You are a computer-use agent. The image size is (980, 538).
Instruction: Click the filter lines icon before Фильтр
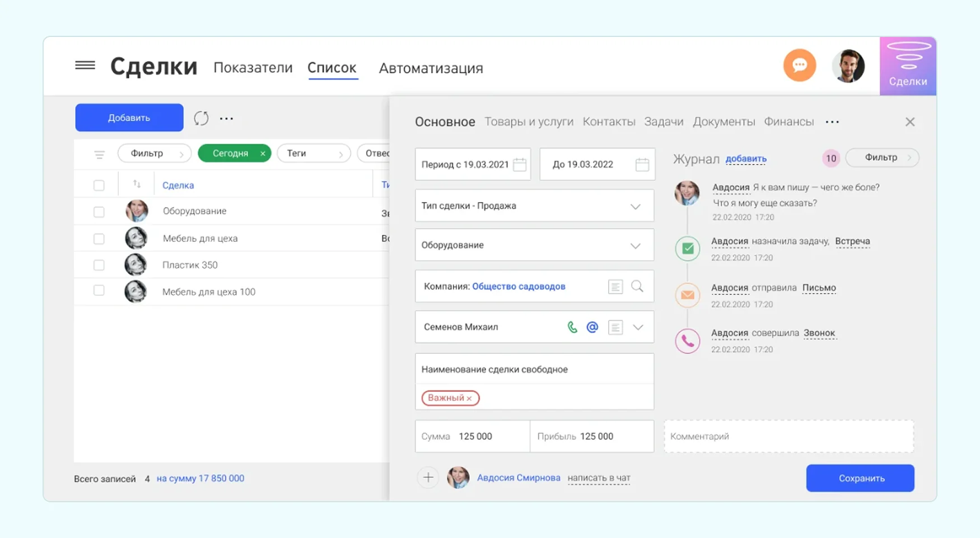99,155
